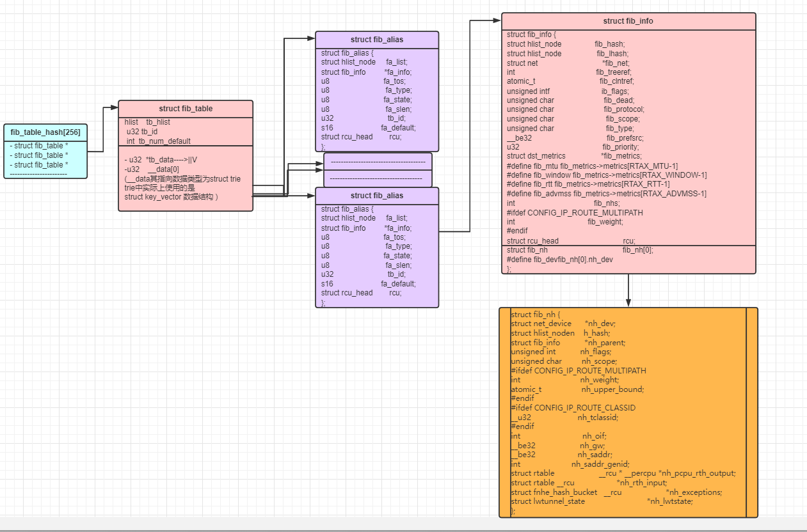The width and height of the screenshot is (807, 532).
Task: Click the '__be32 fib_prefsrc' line
Action: pos(575,137)
